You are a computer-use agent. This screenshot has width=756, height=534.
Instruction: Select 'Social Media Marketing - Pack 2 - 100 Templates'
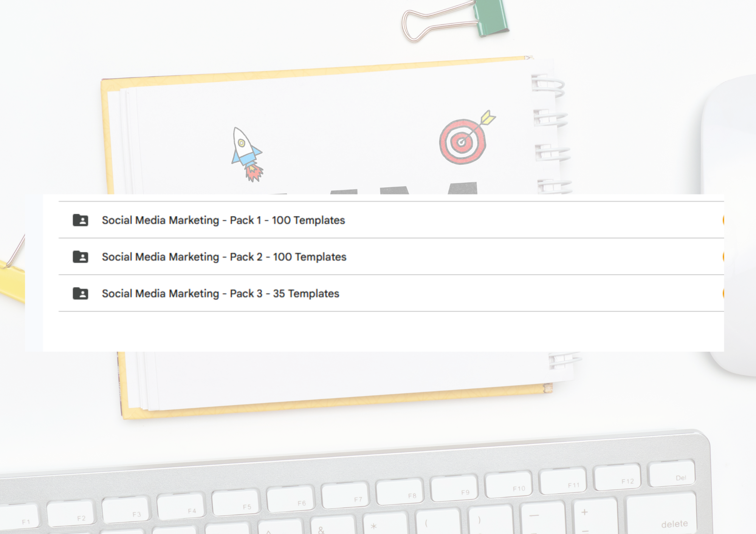click(x=224, y=257)
